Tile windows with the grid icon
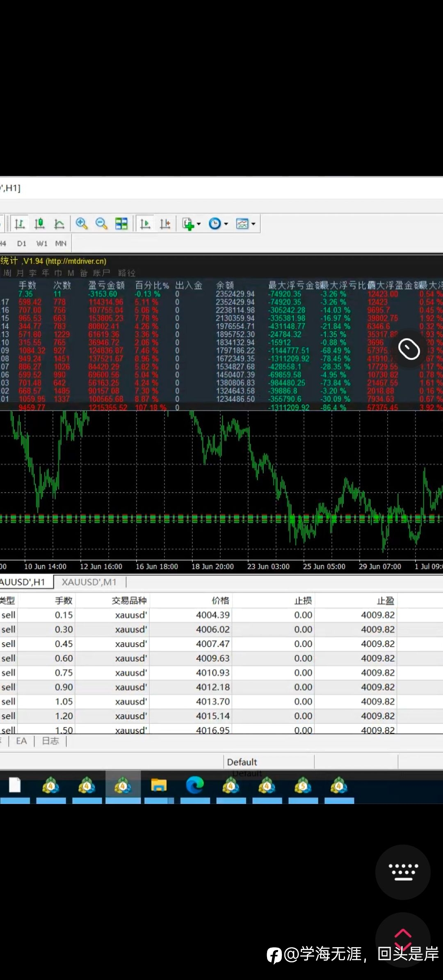The image size is (443, 980). 121,224
